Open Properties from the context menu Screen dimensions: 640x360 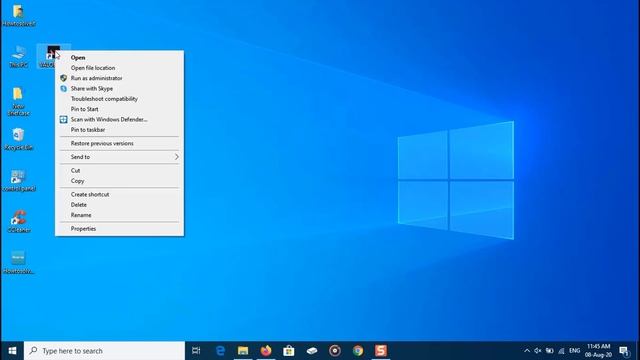(119, 229)
